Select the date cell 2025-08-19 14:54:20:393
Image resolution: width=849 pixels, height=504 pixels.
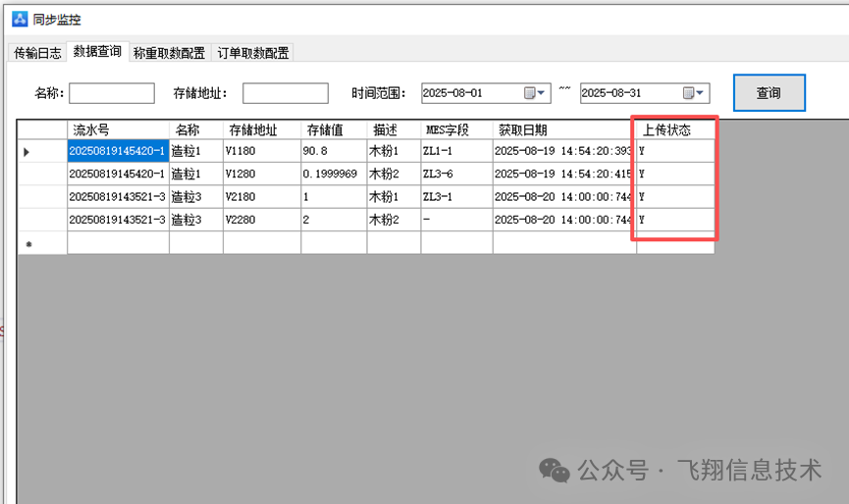point(564,151)
